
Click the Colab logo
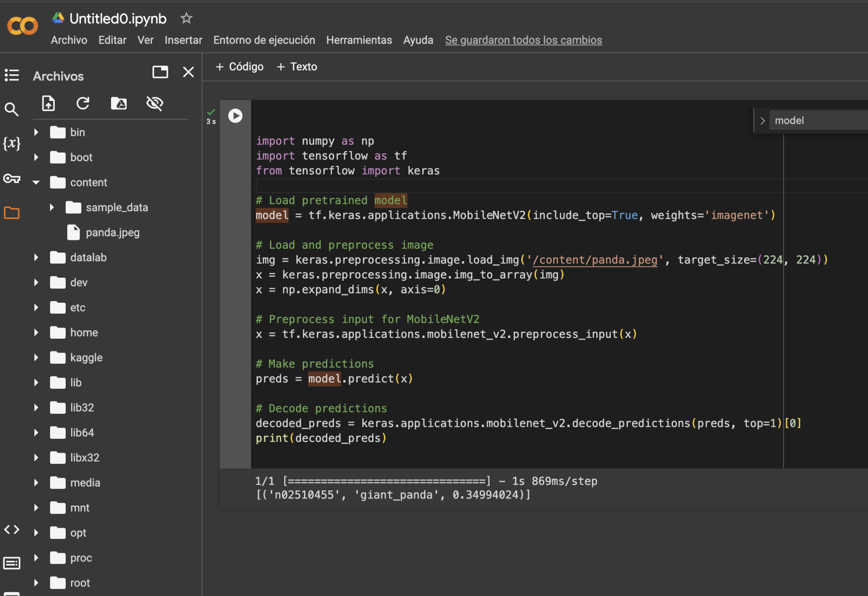22,26
